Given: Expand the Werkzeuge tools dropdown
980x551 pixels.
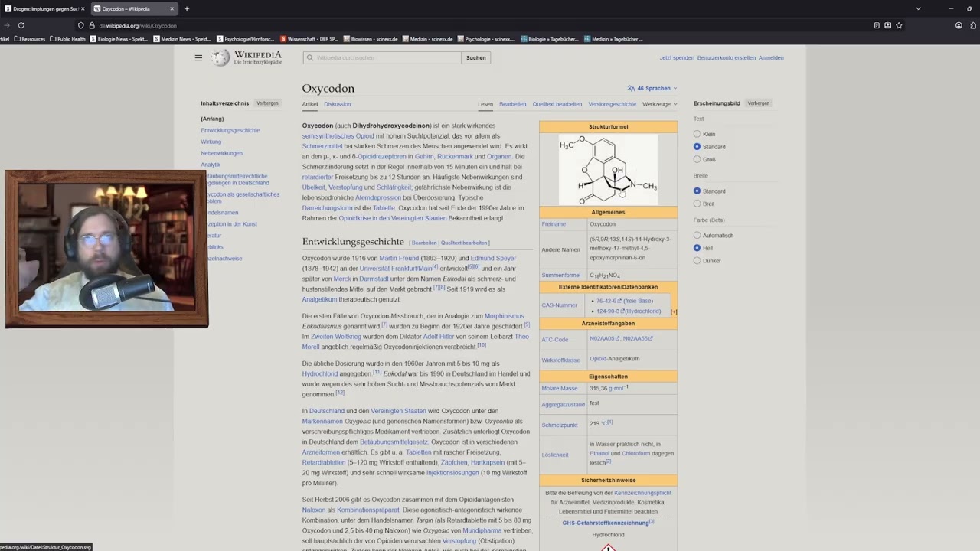Looking at the screenshot, I should (659, 104).
